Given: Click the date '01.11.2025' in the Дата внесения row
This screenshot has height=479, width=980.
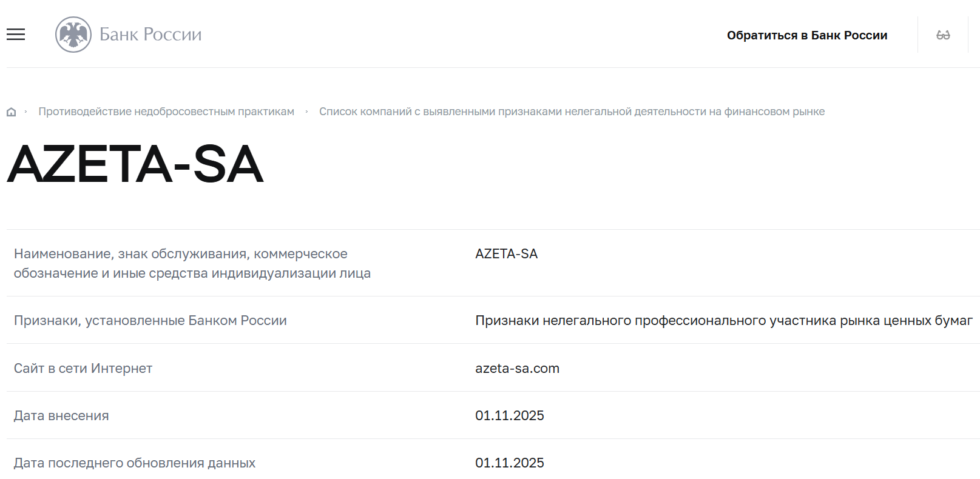Looking at the screenshot, I should pyautogui.click(x=509, y=415).
